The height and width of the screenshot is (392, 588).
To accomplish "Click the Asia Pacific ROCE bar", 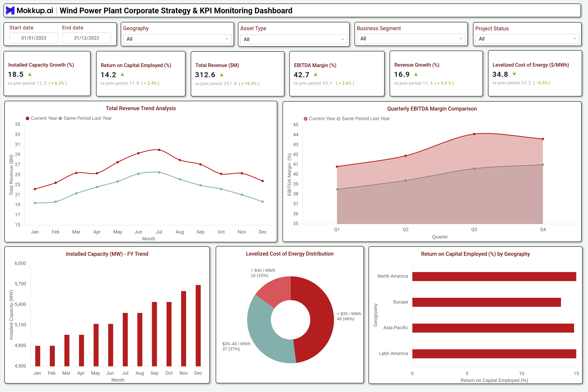I will point(493,328).
